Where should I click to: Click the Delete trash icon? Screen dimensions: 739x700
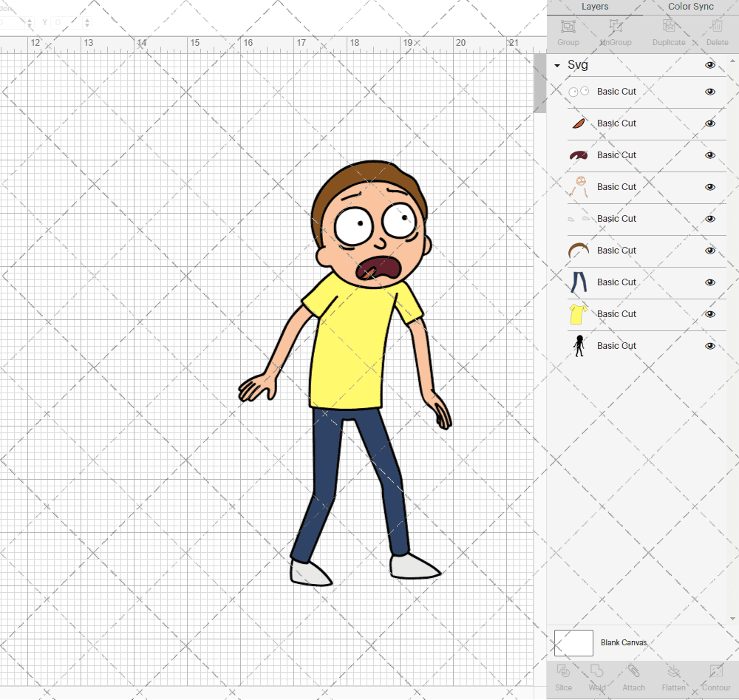point(718,27)
